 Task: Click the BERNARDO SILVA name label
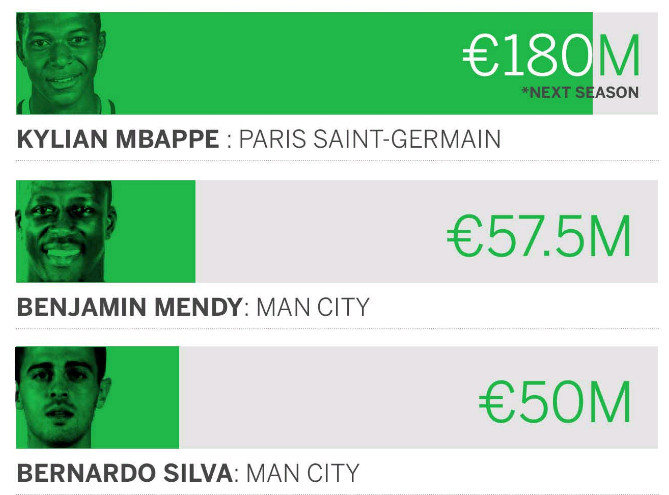(125, 473)
